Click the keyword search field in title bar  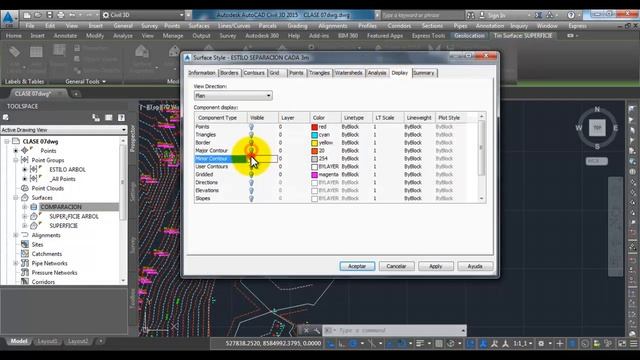coord(422,15)
